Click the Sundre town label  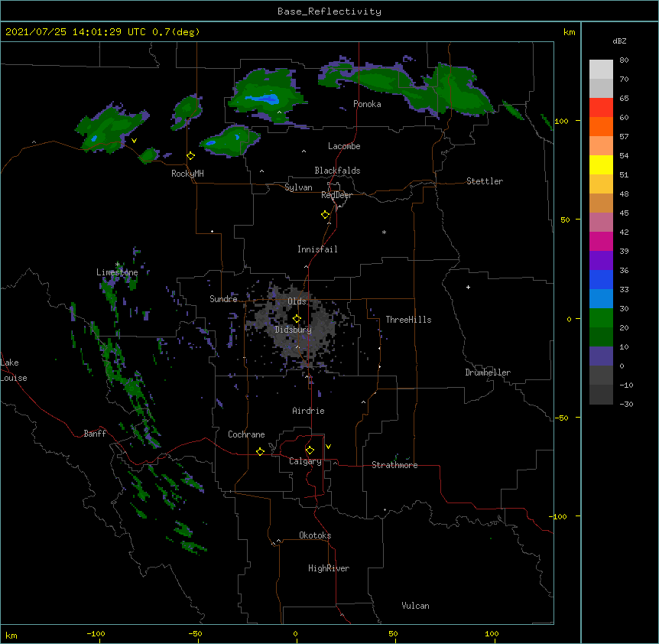(x=223, y=299)
